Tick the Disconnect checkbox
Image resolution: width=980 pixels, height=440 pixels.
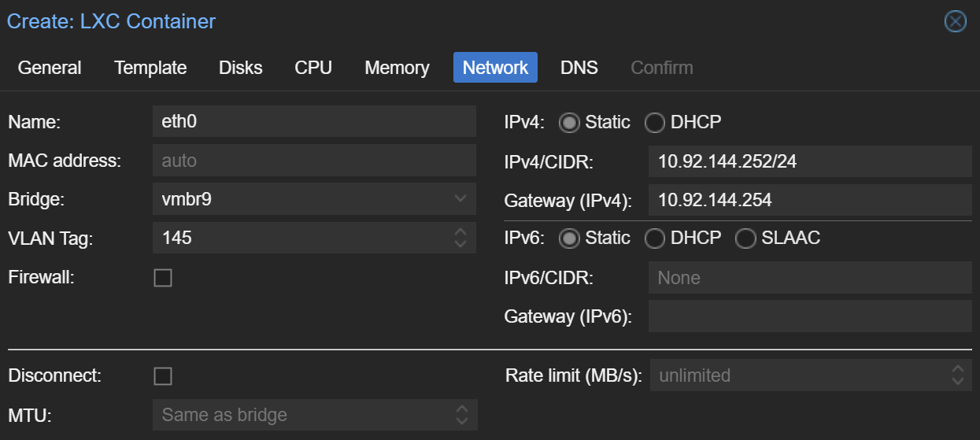163,376
